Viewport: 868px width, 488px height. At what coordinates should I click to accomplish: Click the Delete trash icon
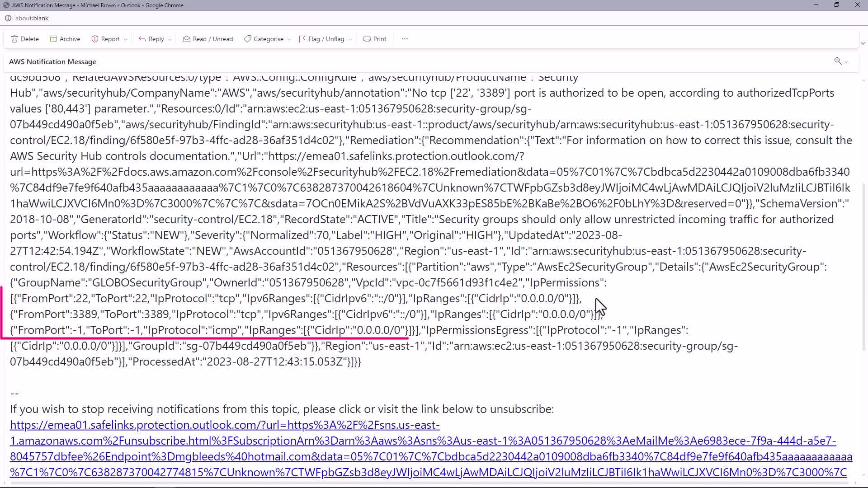(x=14, y=39)
